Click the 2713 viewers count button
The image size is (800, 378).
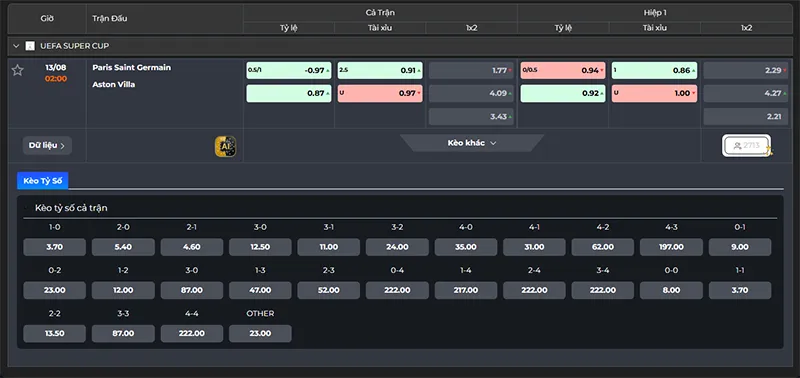(747, 145)
